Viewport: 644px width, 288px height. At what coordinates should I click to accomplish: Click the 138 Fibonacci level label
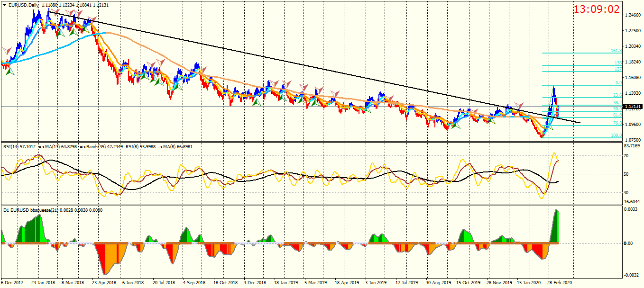click(618, 63)
